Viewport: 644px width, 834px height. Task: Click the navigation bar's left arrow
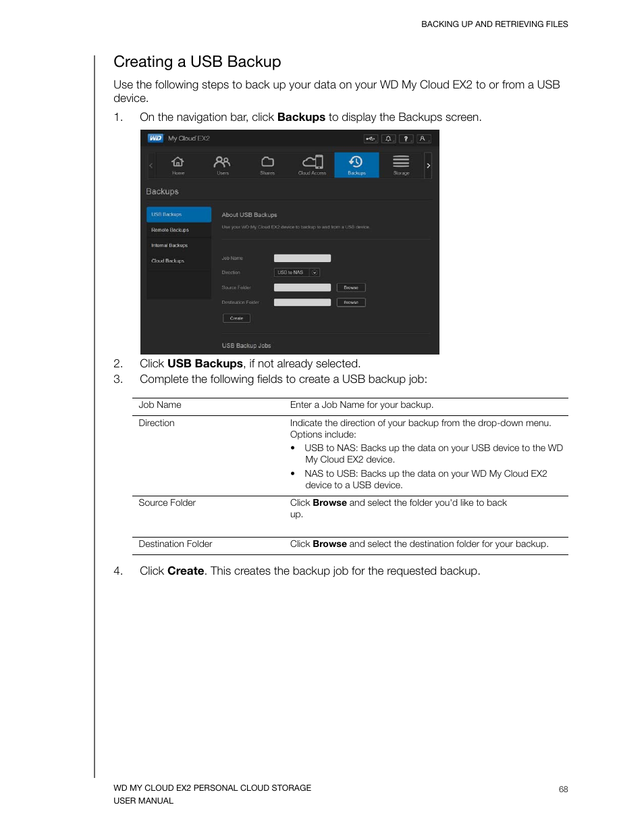coord(151,165)
